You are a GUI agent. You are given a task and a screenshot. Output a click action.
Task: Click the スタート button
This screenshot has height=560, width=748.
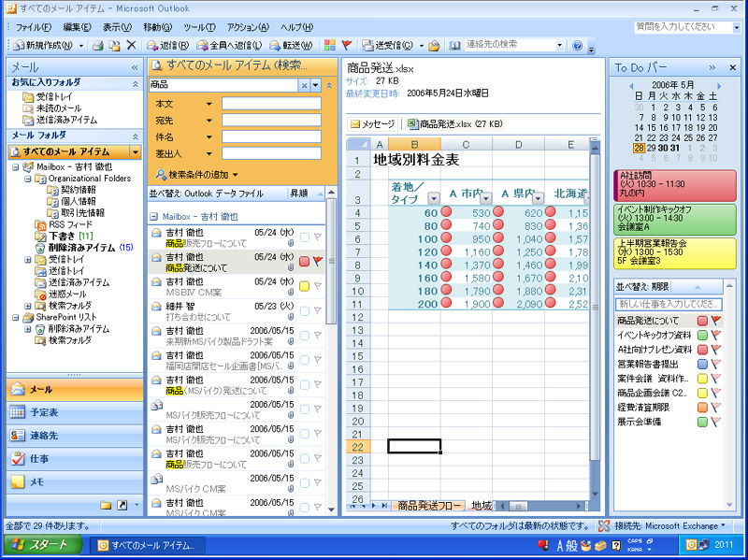[43, 545]
